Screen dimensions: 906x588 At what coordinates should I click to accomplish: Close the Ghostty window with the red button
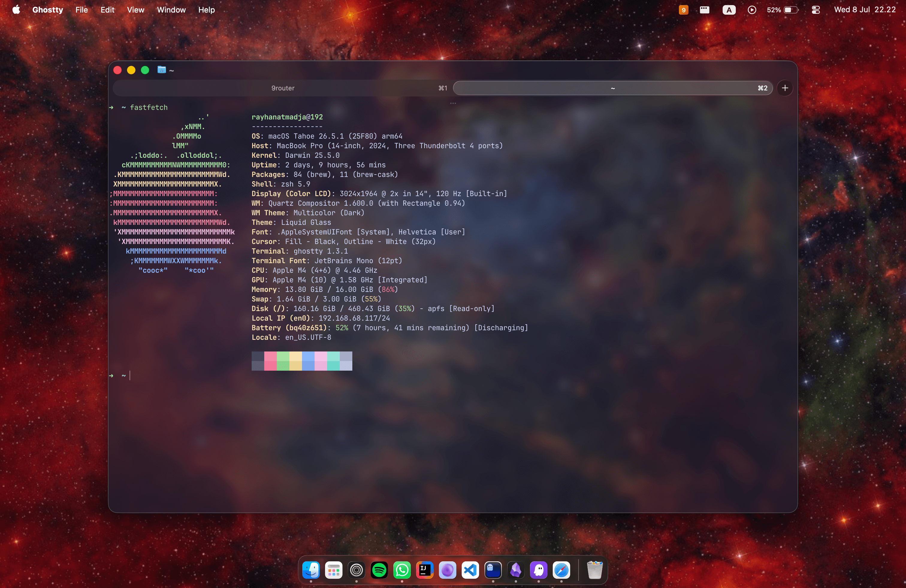pyautogui.click(x=118, y=70)
